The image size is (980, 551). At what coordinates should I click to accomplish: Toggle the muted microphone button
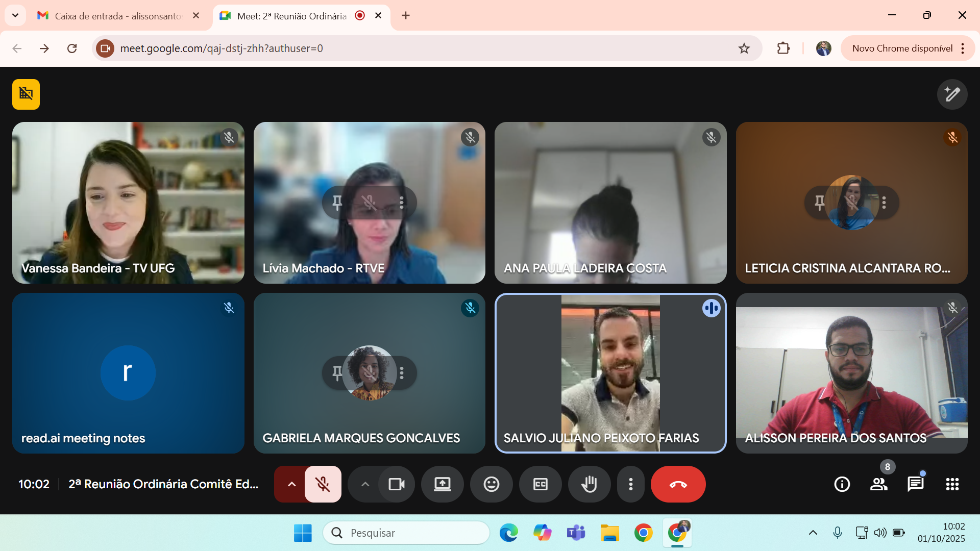tap(323, 484)
